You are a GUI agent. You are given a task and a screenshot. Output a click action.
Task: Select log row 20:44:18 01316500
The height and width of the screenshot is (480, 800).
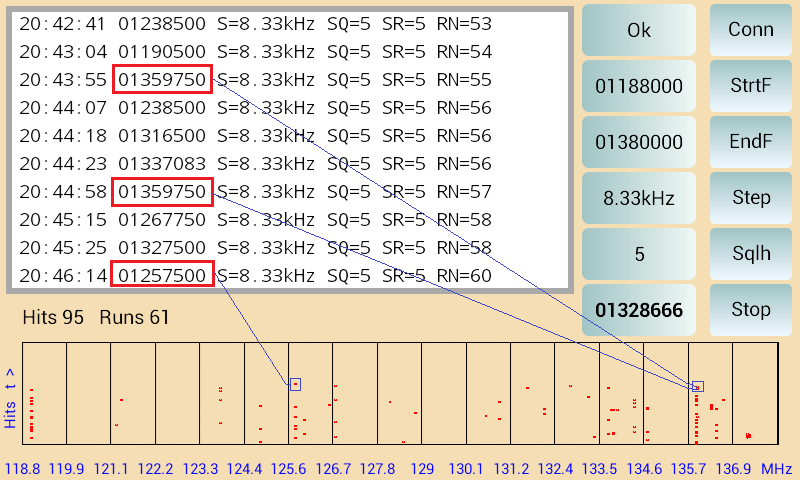point(256,136)
